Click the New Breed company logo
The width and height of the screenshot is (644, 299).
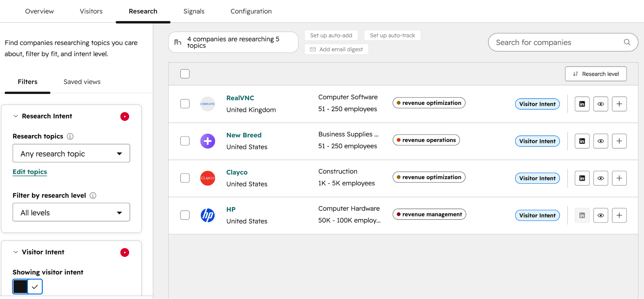tap(208, 141)
